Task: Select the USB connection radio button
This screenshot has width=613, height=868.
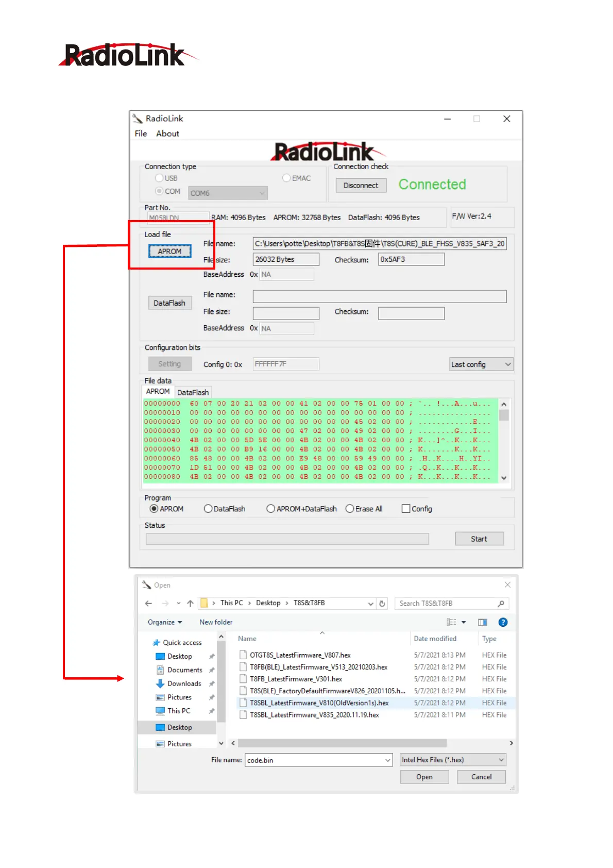Action: tap(159, 178)
